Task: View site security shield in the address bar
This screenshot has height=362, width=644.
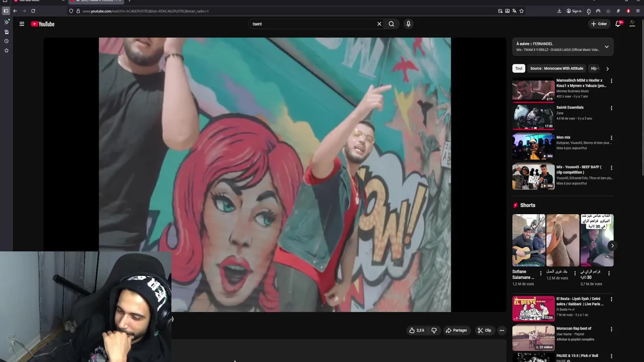Action: coord(71,11)
